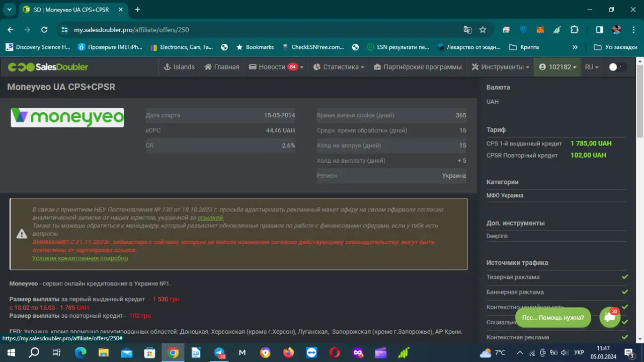The width and height of the screenshot is (644, 362).
Task: Go back in the browser
Action: click(x=11, y=30)
